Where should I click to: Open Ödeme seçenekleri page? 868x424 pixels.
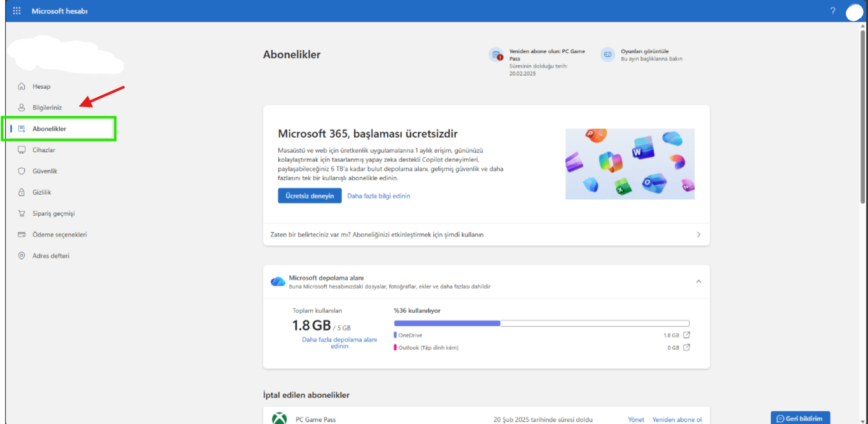coord(60,234)
